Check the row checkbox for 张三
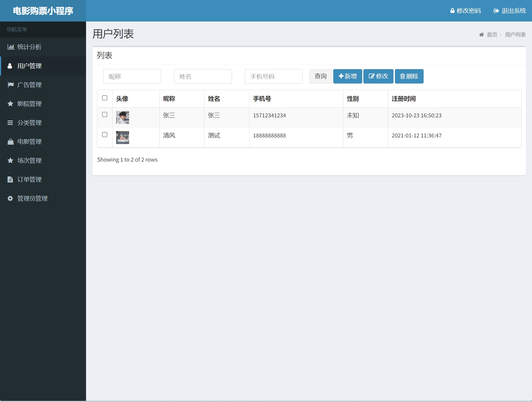 [x=105, y=115]
